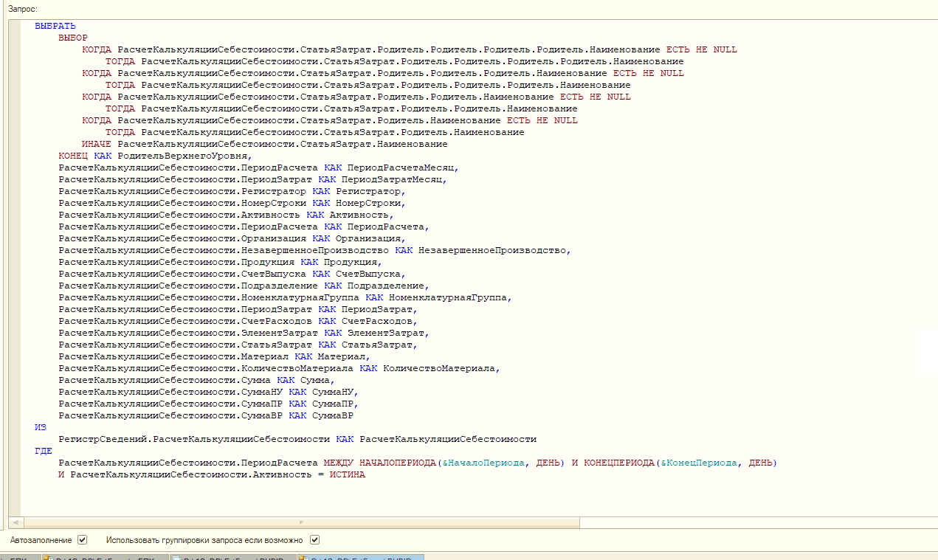Viewport: 938px width, 560px height.
Task: Click the alias ПериодРасчетаМесяц
Action: point(401,167)
